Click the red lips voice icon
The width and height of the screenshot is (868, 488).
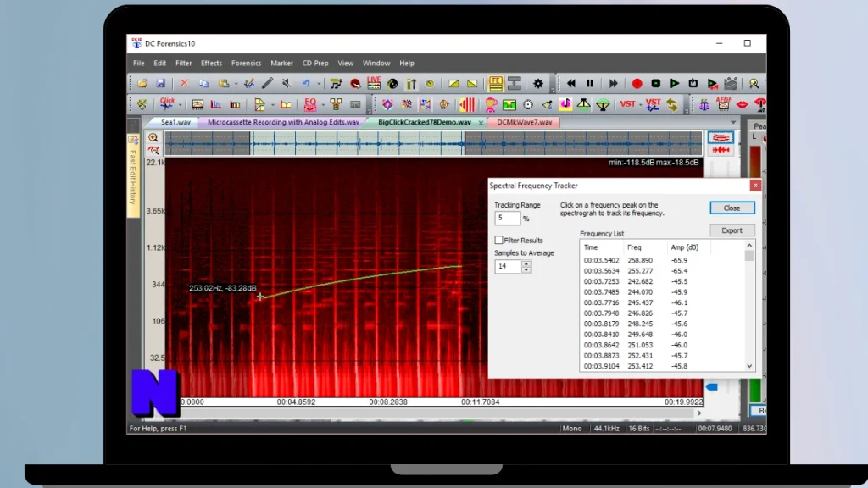pyautogui.click(x=743, y=104)
